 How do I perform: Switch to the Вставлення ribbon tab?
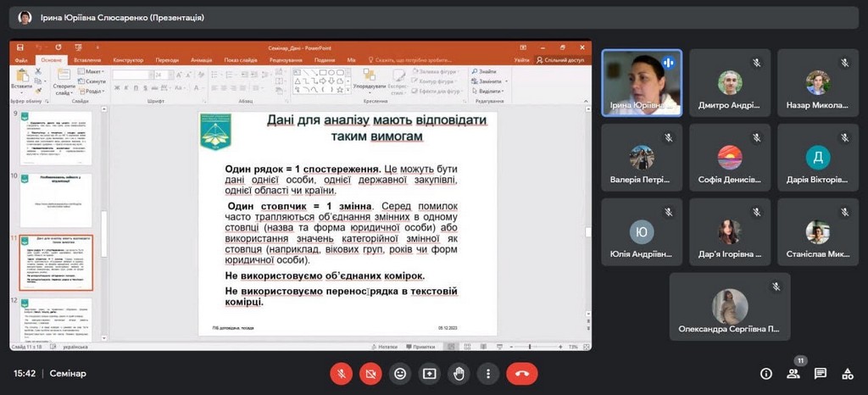(x=87, y=60)
